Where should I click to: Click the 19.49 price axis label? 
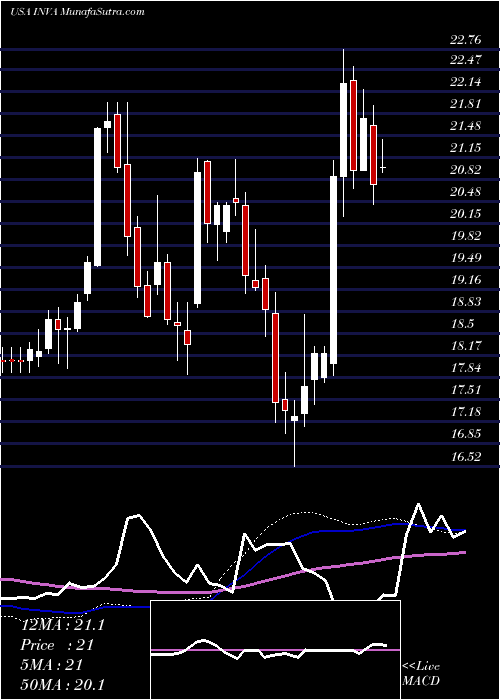[x=466, y=258]
